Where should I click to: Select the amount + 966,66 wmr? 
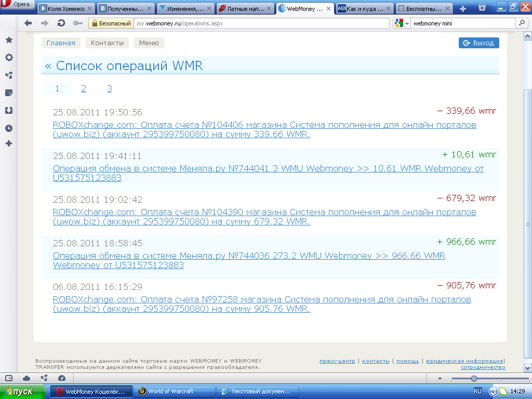pos(467,242)
